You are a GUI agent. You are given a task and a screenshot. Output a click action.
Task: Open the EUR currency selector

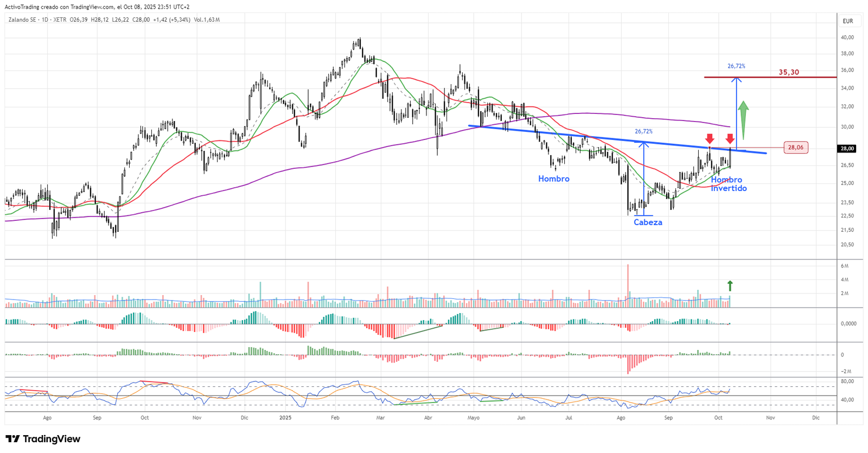pos(848,21)
